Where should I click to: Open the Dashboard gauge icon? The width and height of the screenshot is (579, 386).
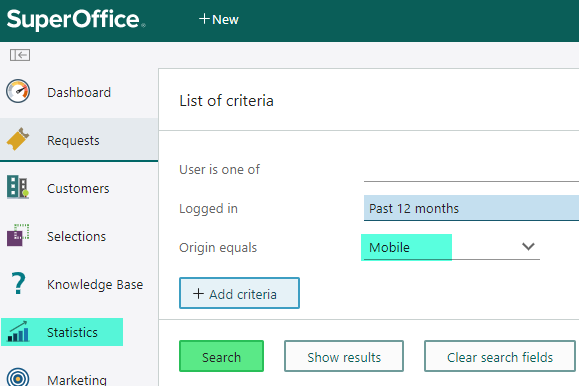pyautogui.click(x=18, y=91)
